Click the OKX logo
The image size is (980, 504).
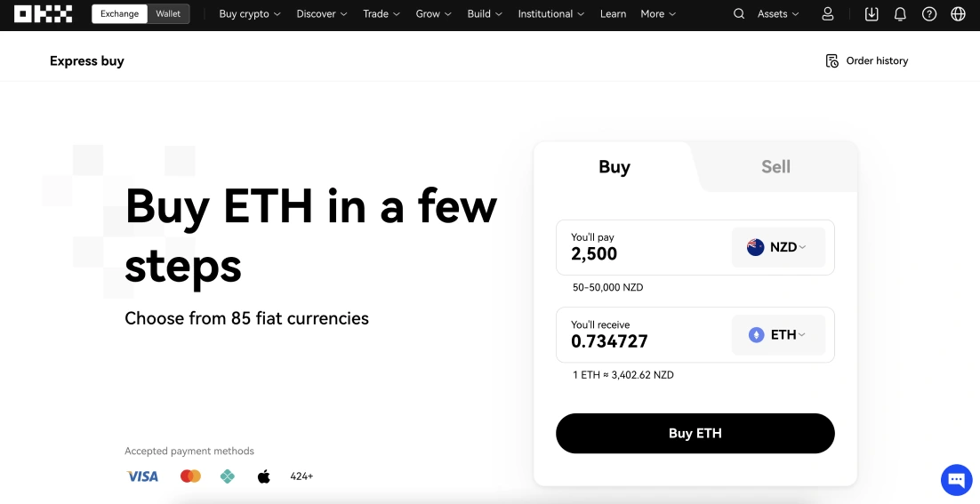(x=43, y=13)
